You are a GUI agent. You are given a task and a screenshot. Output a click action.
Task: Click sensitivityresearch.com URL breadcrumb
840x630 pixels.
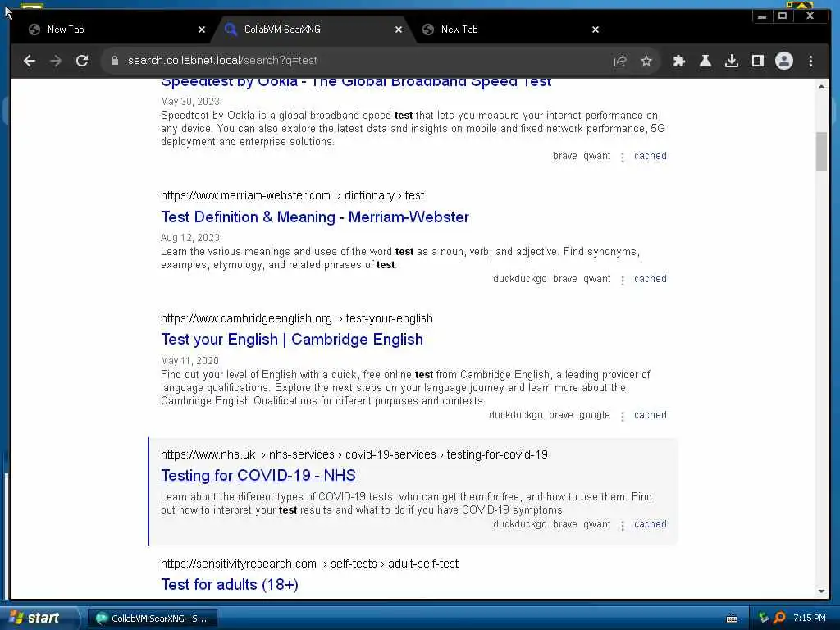point(309,564)
